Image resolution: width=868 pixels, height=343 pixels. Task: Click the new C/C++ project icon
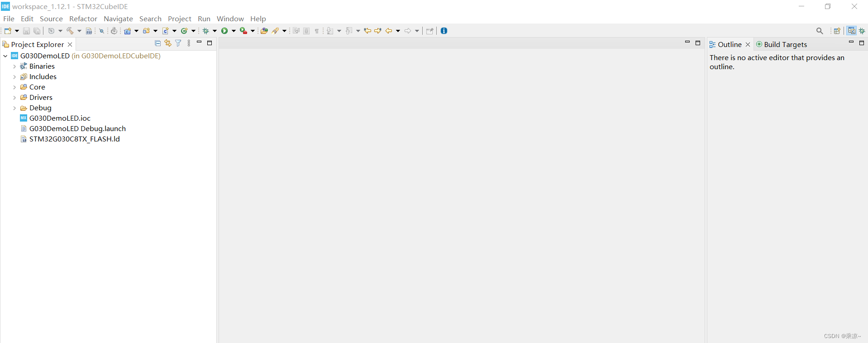click(x=128, y=31)
